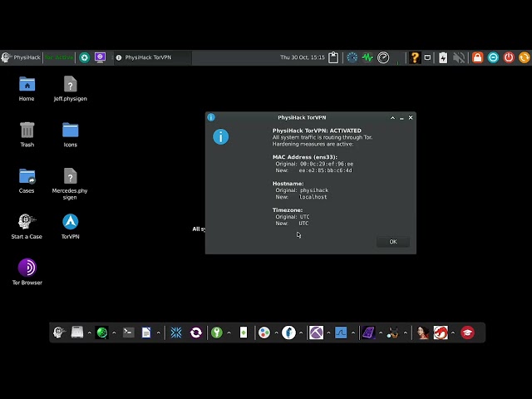Launch the terminal from the dock

(128, 332)
